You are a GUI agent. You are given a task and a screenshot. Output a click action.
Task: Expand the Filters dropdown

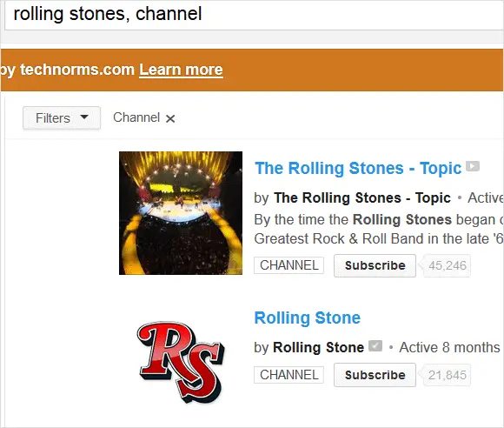[62, 118]
